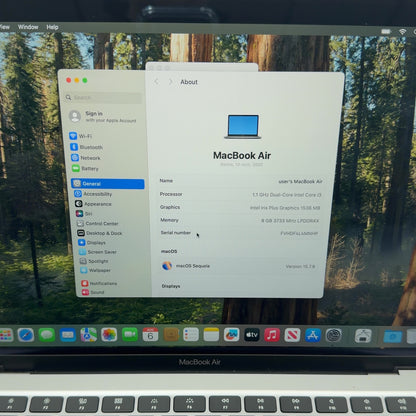416x416 pixels.
Task: Click the Search field in System Settings
Action: [103, 97]
